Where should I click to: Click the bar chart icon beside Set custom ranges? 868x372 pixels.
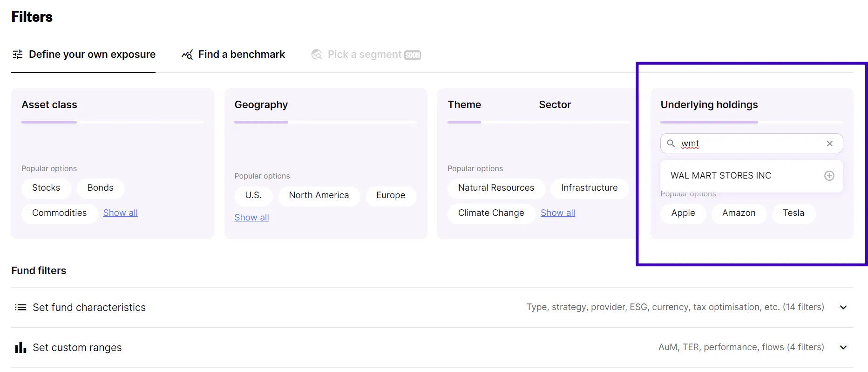pyautogui.click(x=20, y=347)
